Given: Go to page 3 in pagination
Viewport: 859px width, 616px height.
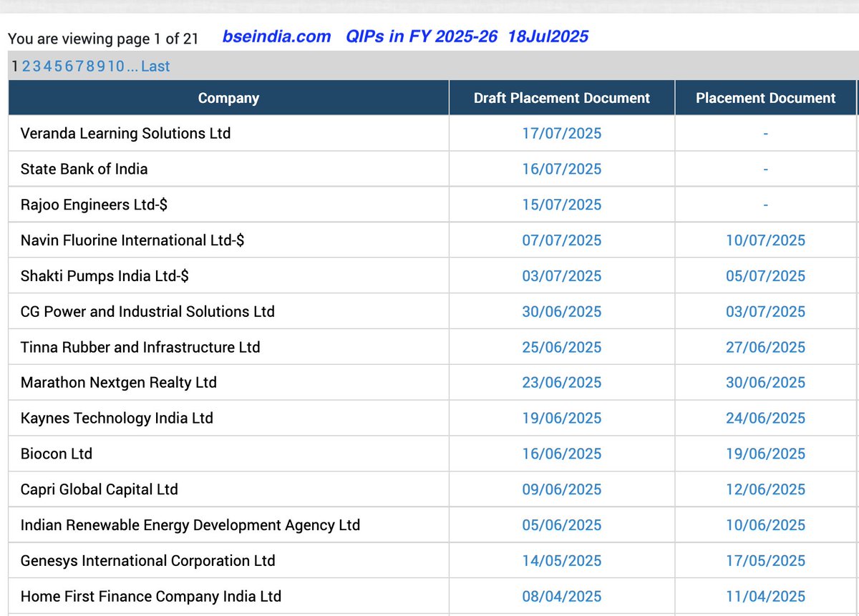Looking at the screenshot, I should pyautogui.click(x=37, y=67).
